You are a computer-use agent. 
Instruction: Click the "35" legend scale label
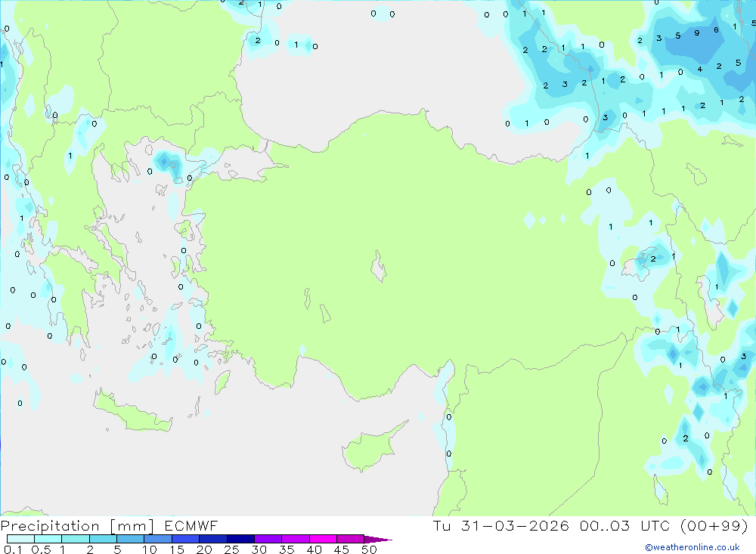click(x=287, y=549)
